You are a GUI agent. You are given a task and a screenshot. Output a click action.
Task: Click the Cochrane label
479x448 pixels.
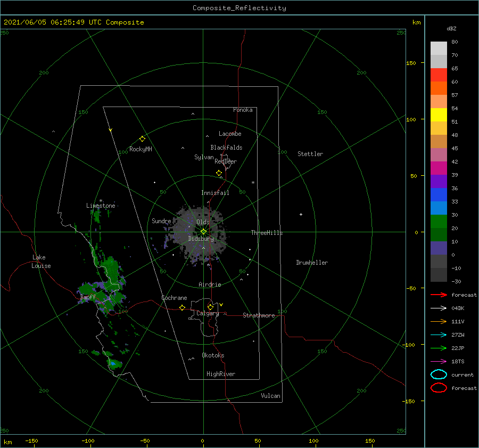point(174,298)
